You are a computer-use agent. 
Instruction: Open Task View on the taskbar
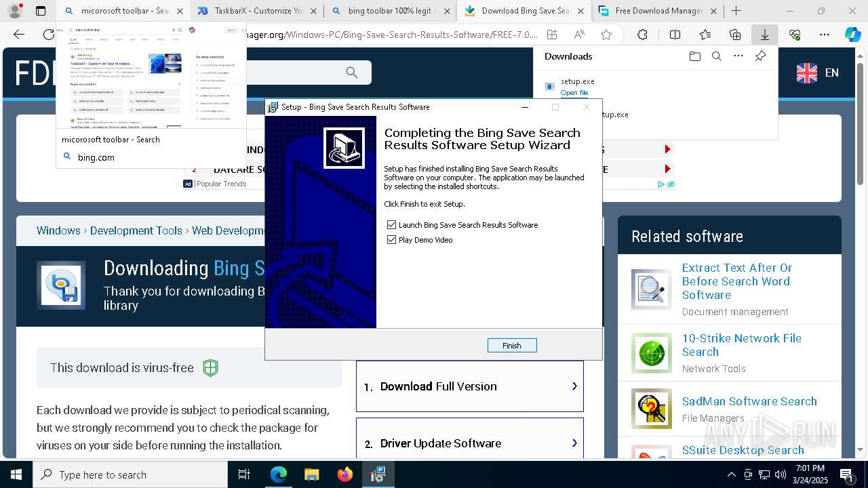(244, 474)
